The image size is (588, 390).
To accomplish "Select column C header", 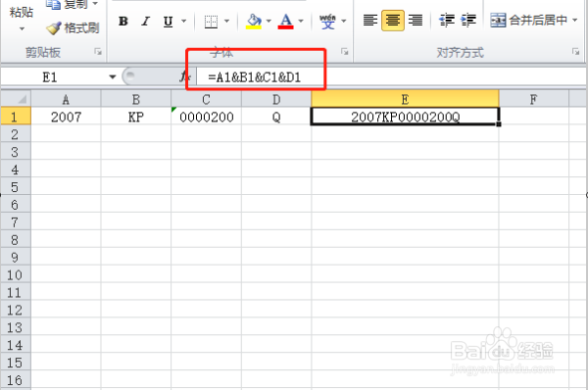I will tap(206, 99).
